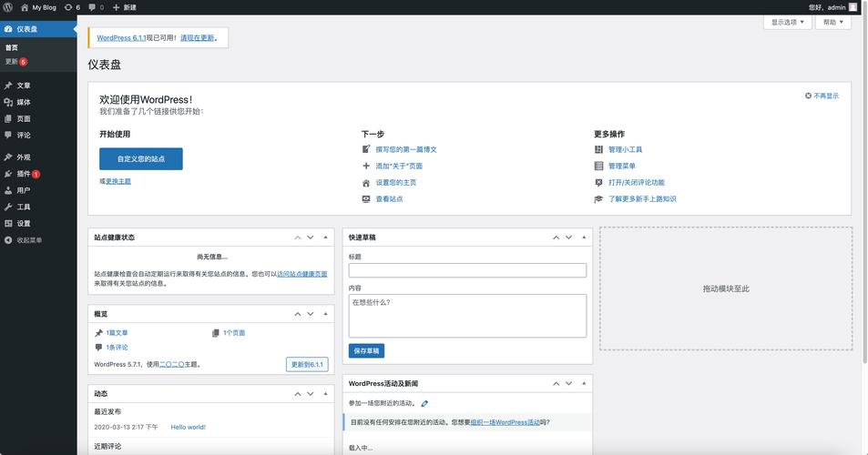Open My Blog site link
This screenshot has height=455, width=868.
39,7
